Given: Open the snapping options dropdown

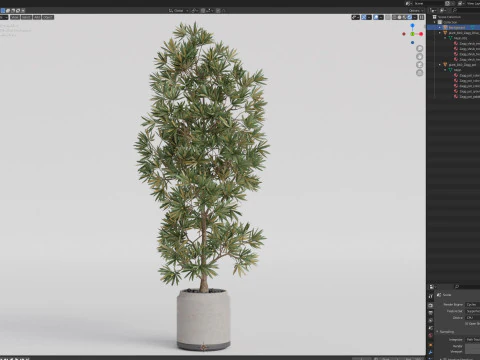Looking at the screenshot, I should coord(209,11).
